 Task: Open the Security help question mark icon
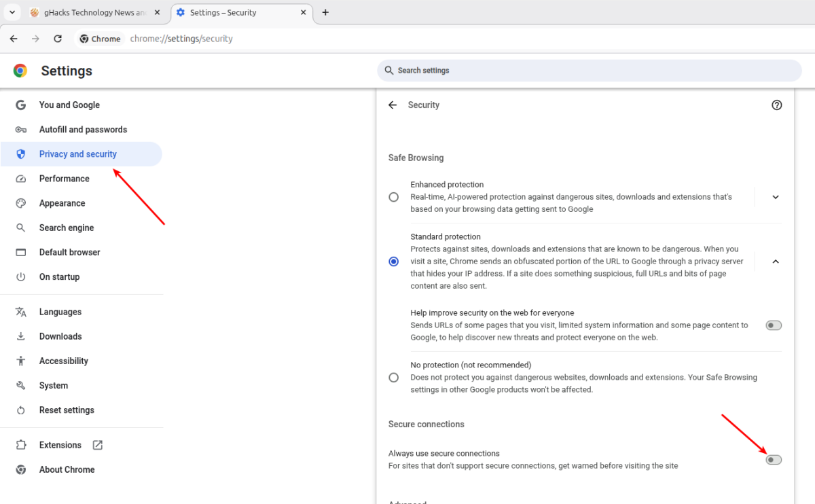point(776,105)
